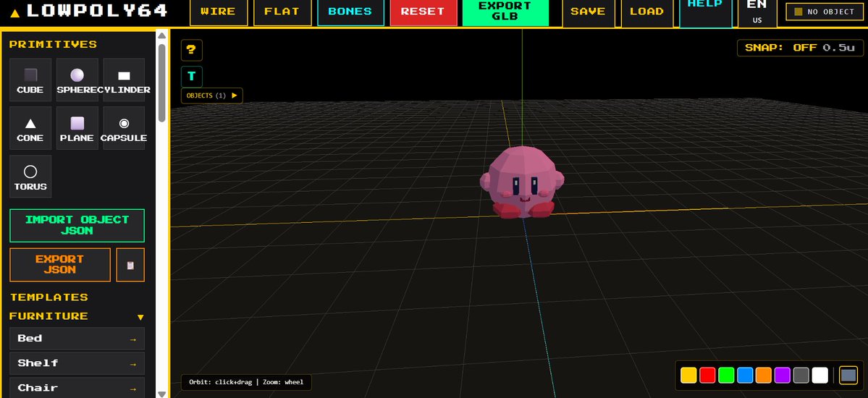Pick the blue color swatch
This screenshot has height=398, width=868.
tap(744, 376)
